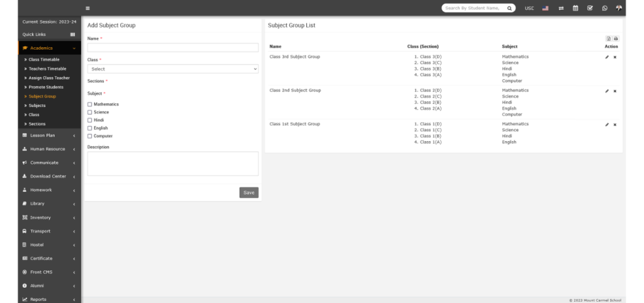Open the calendar icon in header
Viewport: 644px width, 303px height.
575,8
